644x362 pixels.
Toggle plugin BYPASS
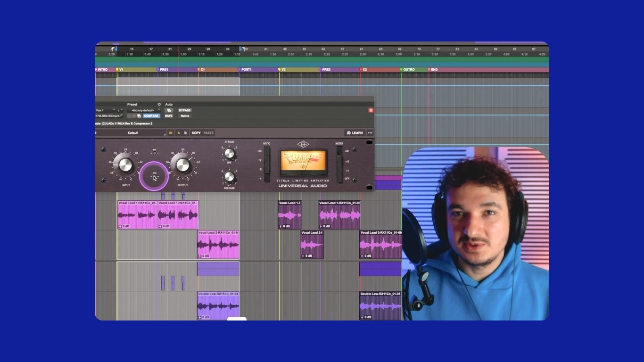pos(185,110)
